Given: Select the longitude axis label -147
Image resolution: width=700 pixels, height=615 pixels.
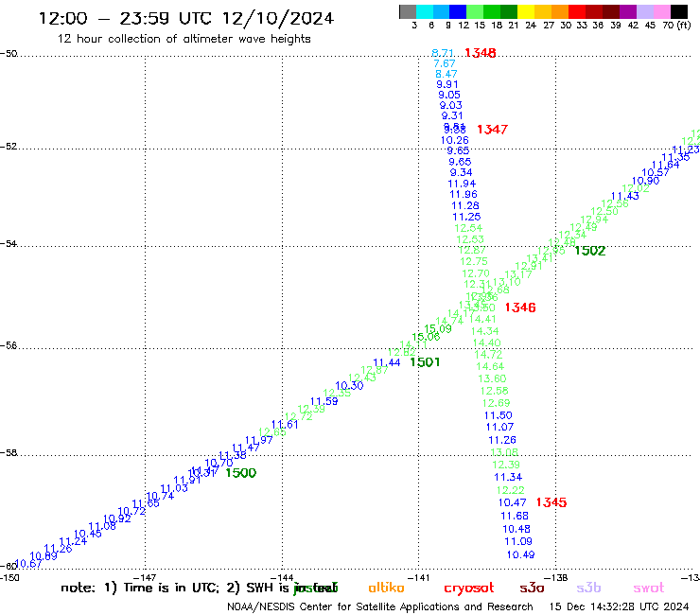Looking at the screenshot, I should tap(145, 578).
